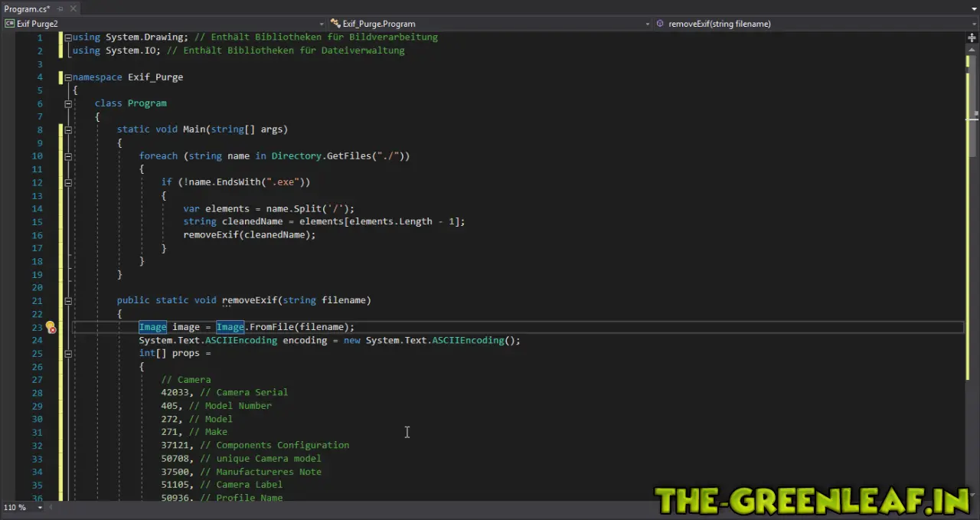Screen dimensions: 980x520
Task: Click the method icon beside removeExif
Action: pos(660,24)
